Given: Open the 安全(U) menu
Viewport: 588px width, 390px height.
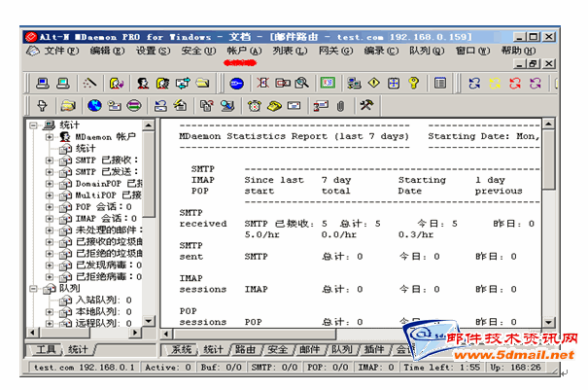Looking at the screenshot, I should 197,51.
